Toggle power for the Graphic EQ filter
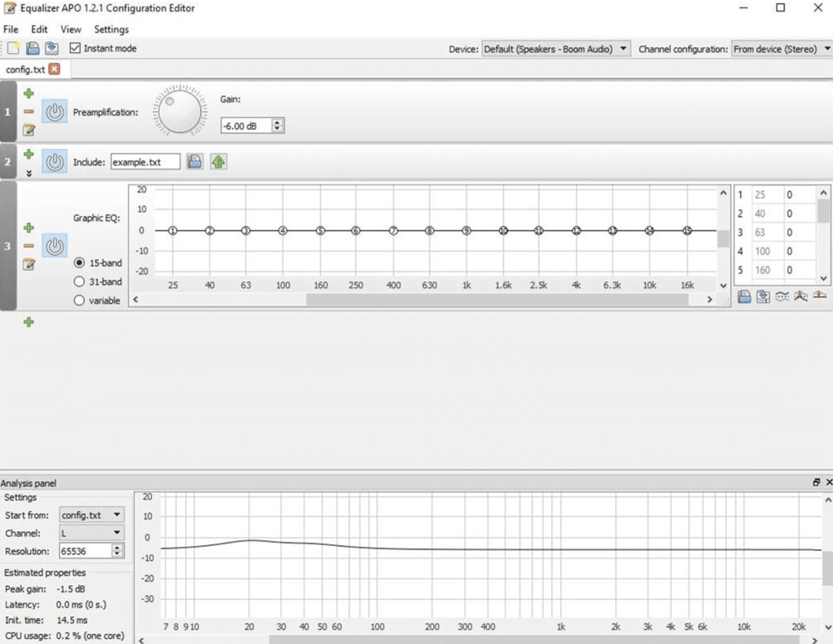This screenshot has height=644, width=833. coord(55,246)
